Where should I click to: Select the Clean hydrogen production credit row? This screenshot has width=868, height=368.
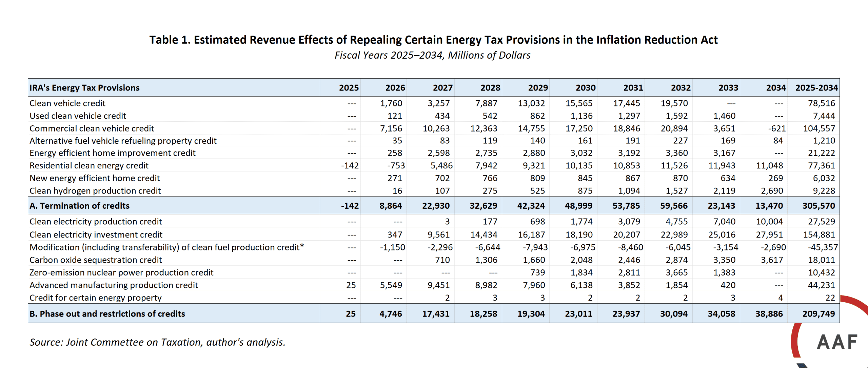[95, 191]
